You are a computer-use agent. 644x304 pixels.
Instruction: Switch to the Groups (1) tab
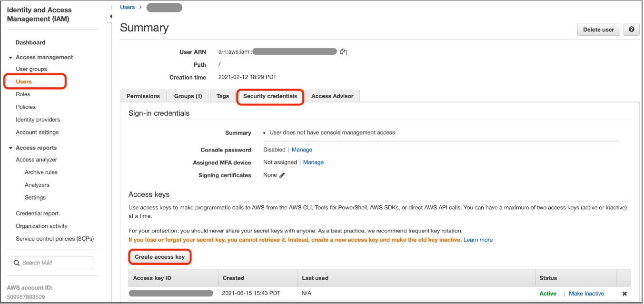coord(188,96)
